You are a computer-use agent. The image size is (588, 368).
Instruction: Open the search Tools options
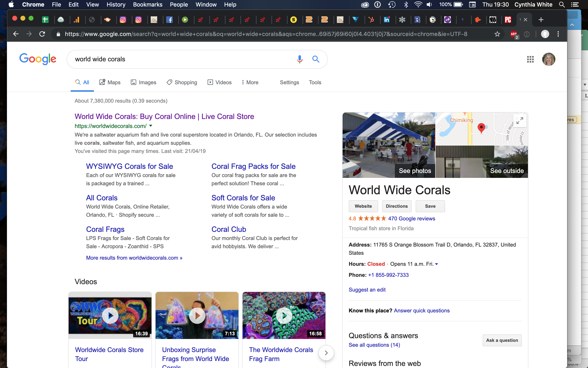pyautogui.click(x=315, y=82)
